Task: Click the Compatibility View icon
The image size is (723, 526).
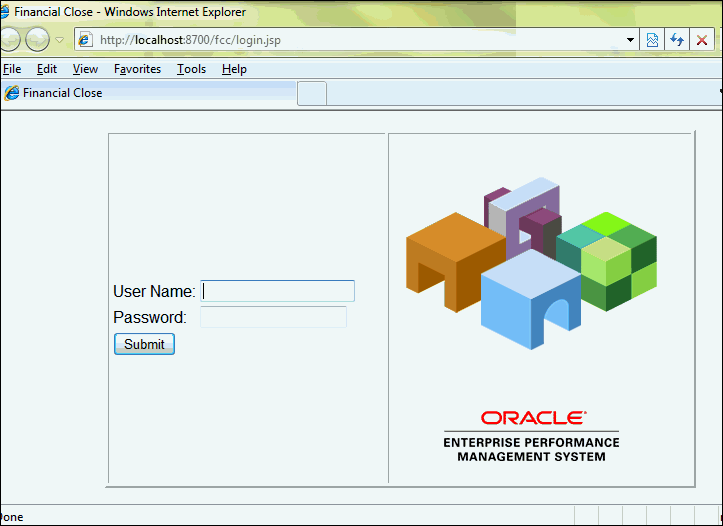Action: coord(652,40)
